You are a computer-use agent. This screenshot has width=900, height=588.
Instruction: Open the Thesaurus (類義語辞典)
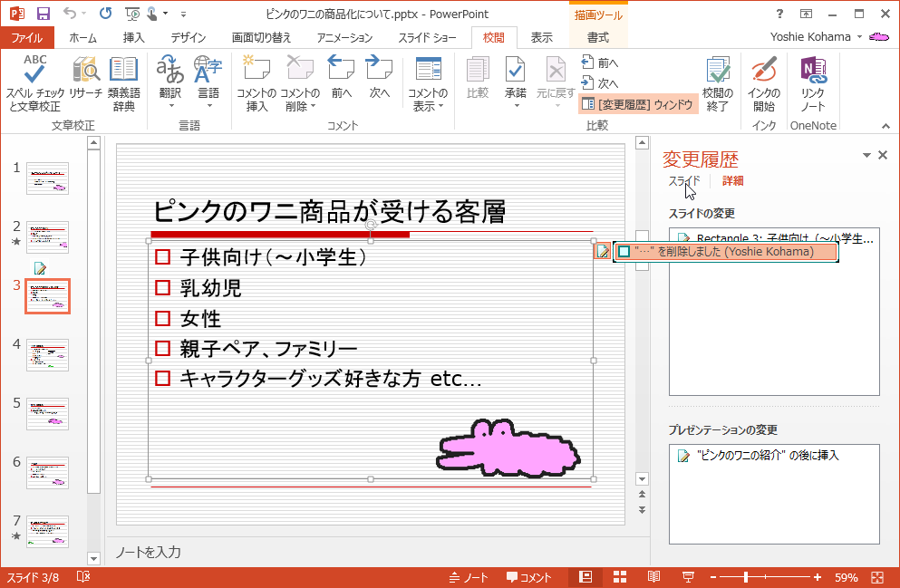tap(123, 71)
